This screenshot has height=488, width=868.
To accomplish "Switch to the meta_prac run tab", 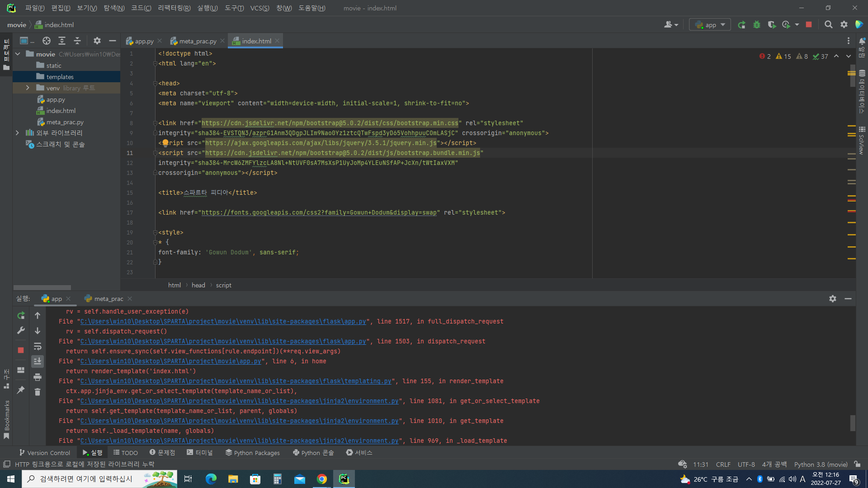I will [x=108, y=299].
